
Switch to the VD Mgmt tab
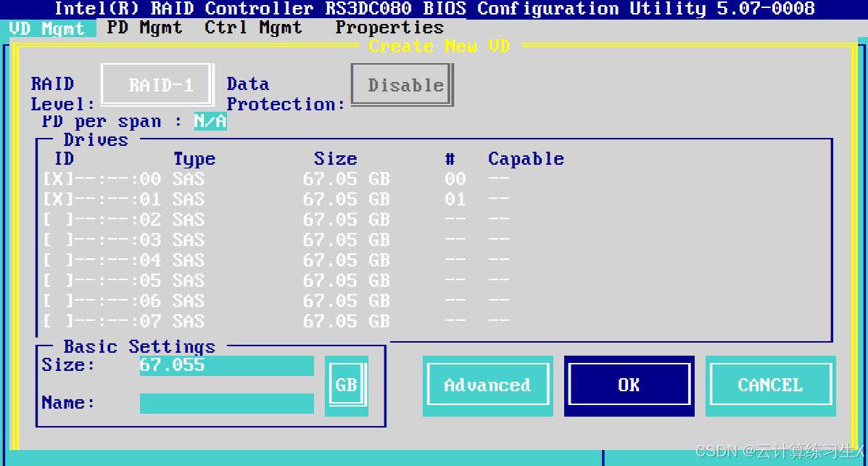tap(46, 28)
